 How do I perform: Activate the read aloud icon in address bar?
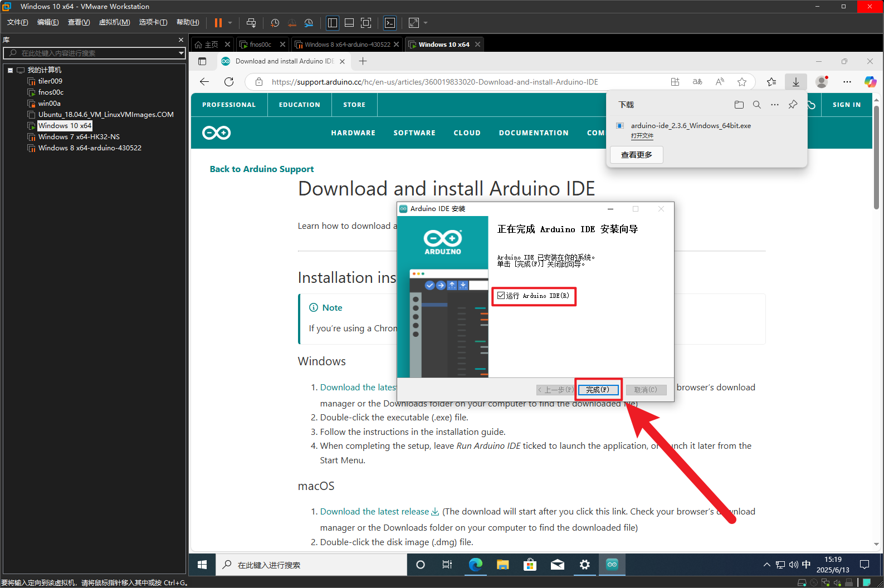[x=720, y=82]
